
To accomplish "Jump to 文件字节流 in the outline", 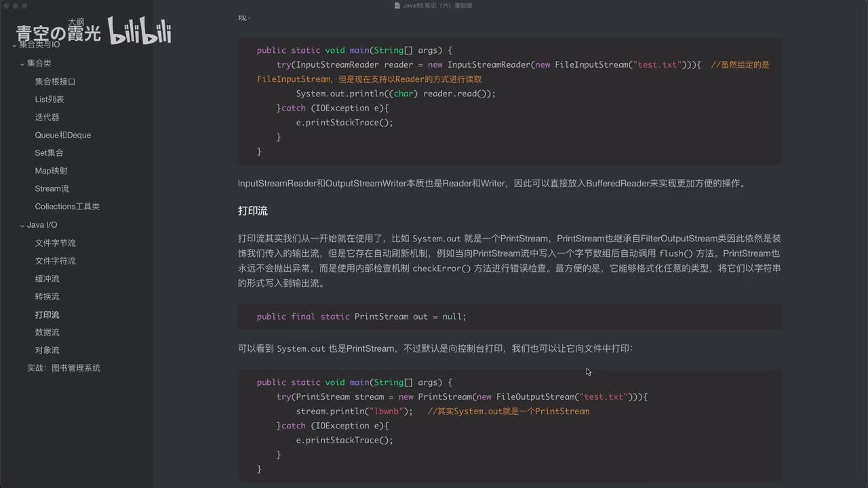I will click(56, 243).
